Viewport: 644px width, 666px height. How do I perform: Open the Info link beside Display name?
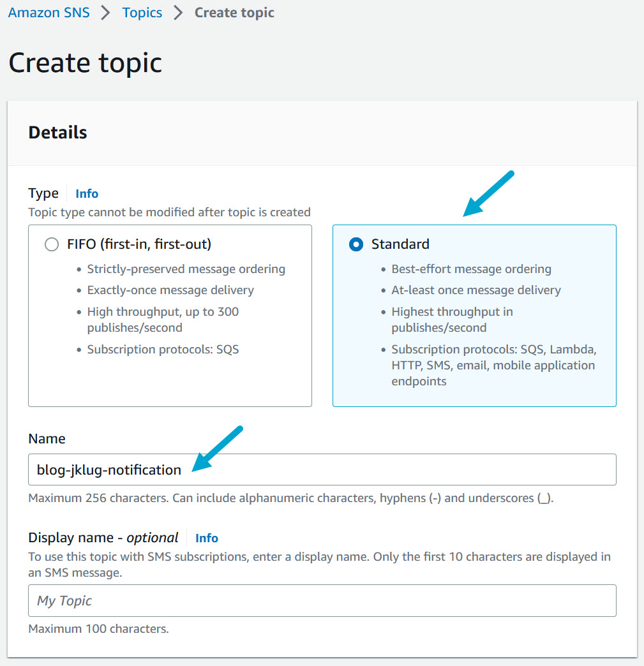tap(207, 538)
